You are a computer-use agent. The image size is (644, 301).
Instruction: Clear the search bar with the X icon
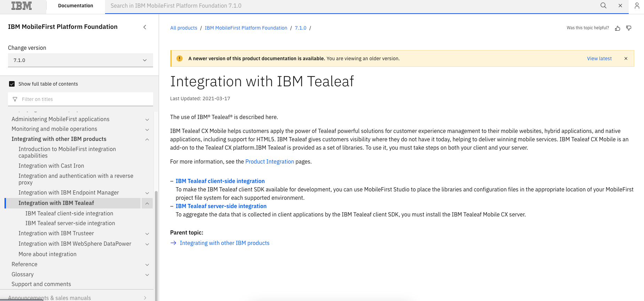620,6
